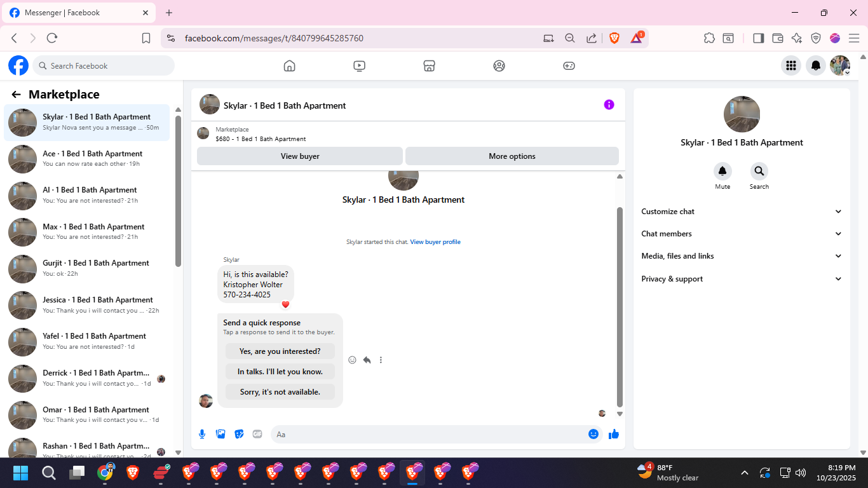868x488 pixels.
Task: Open account profile picture dropdown
Action: click(x=840, y=65)
